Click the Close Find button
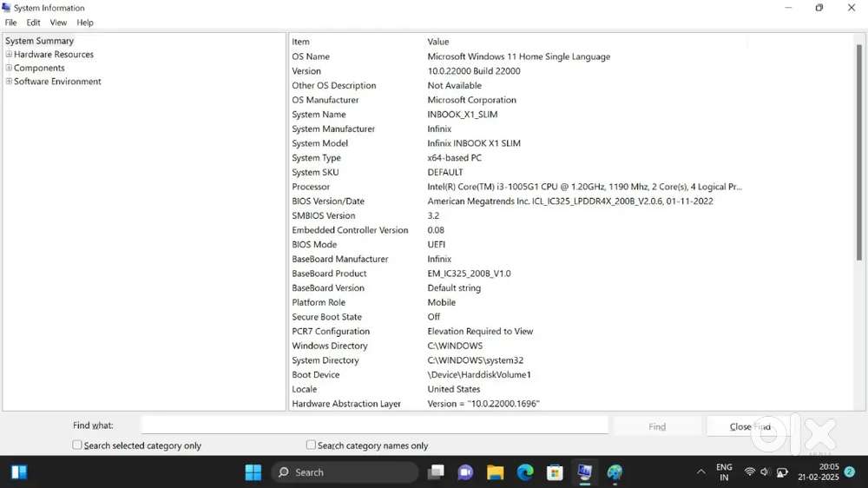The image size is (868, 488). coord(750,426)
